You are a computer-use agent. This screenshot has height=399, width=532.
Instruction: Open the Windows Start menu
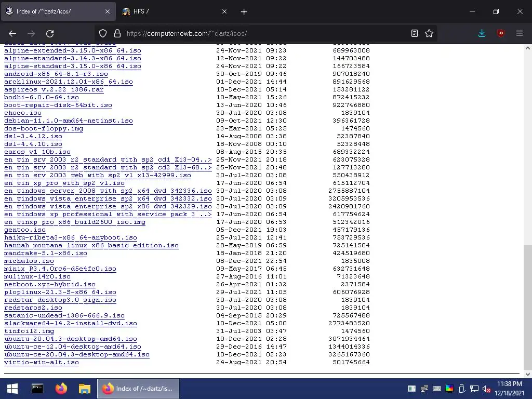(12, 389)
